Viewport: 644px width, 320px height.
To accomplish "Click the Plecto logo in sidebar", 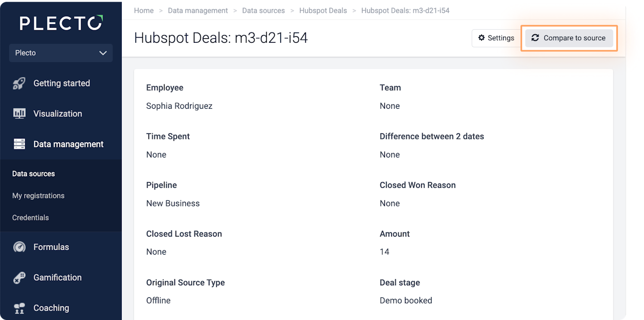I will [61, 23].
